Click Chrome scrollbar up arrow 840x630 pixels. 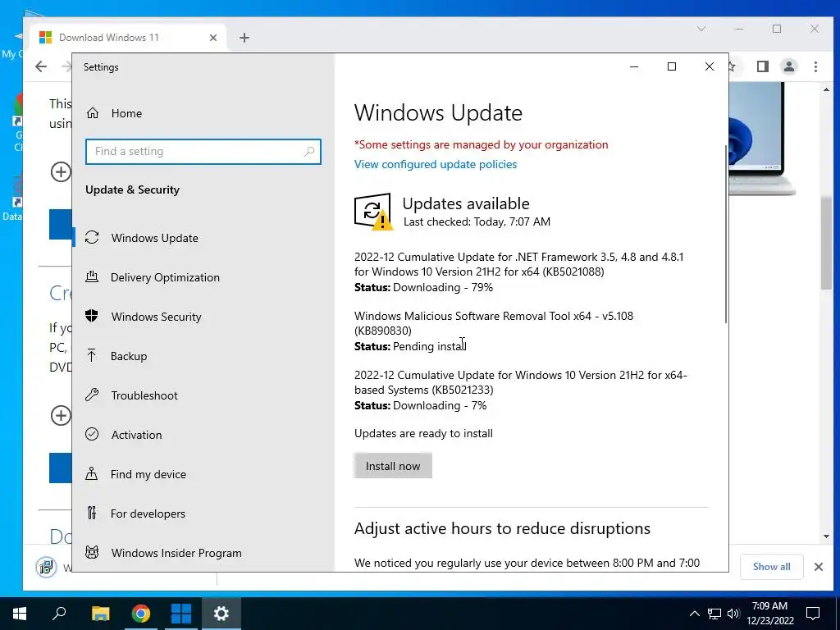(826, 89)
